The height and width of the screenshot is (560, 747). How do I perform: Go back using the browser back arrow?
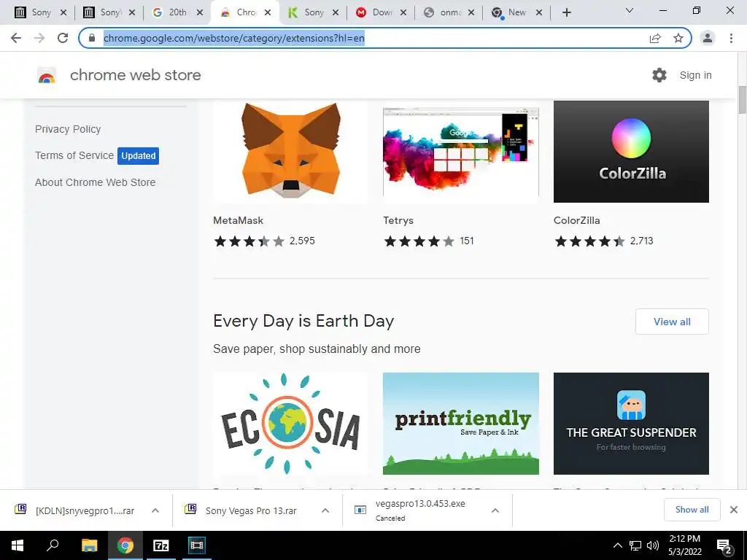coord(16,38)
